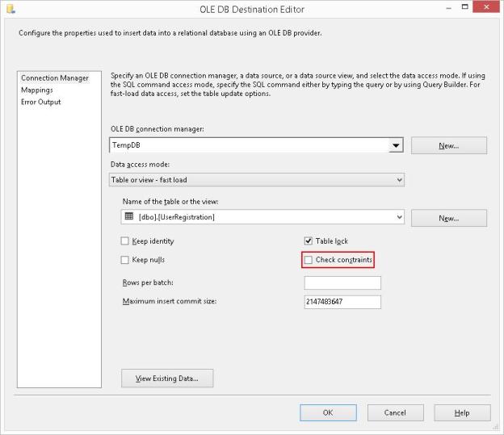Click the Maximum insert commit size field
504x435 pixels.
point(342,302)
